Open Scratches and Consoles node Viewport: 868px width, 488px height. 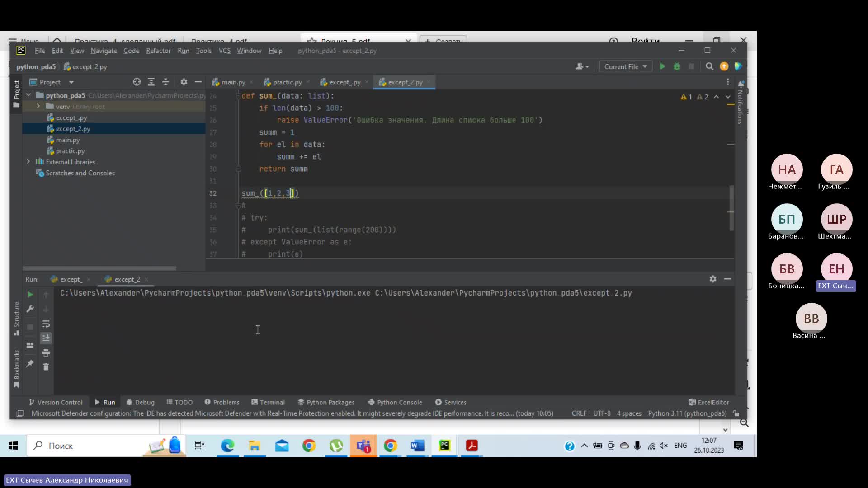click(80, 173)
